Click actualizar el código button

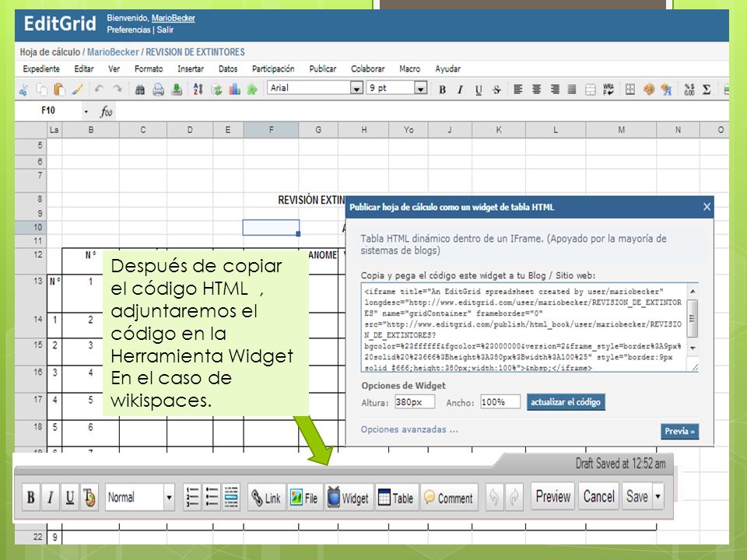coord(566,402)
